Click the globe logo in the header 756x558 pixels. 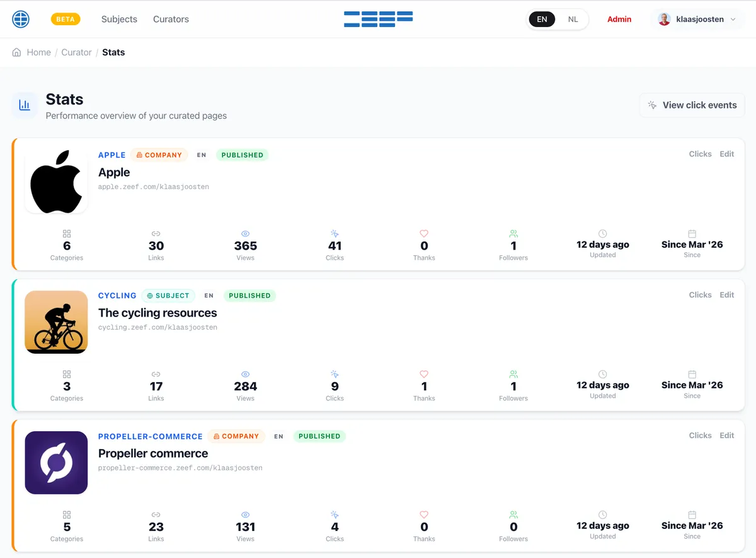(x=21, y=19)
